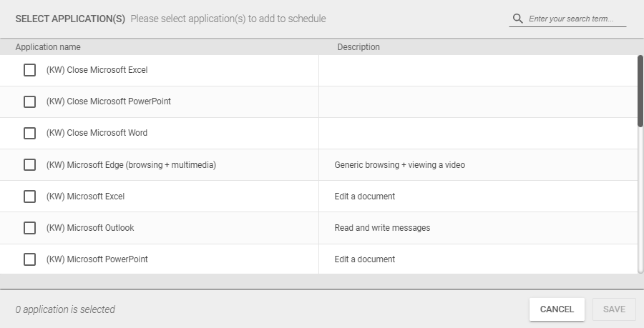The height and width of the screenshot is (328, 644).
Task: Select the (KW) Close Microsoft Word row label
Action: tap(97, 133)
